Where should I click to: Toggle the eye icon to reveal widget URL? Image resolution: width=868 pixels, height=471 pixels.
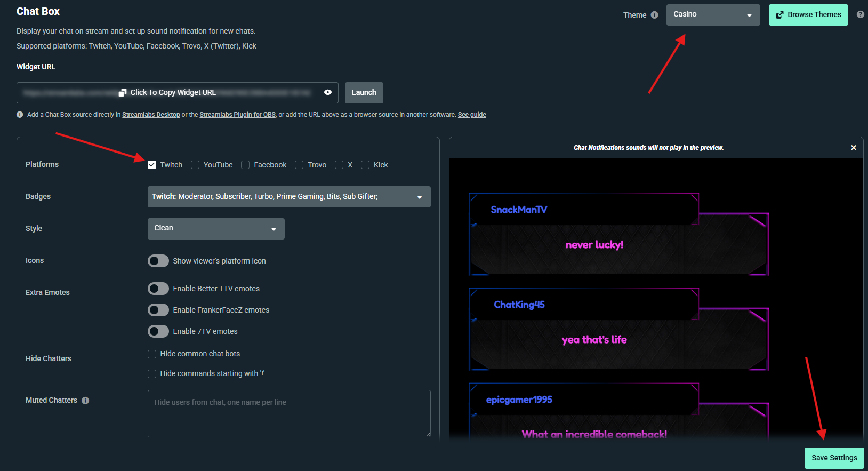pos(328,92)
